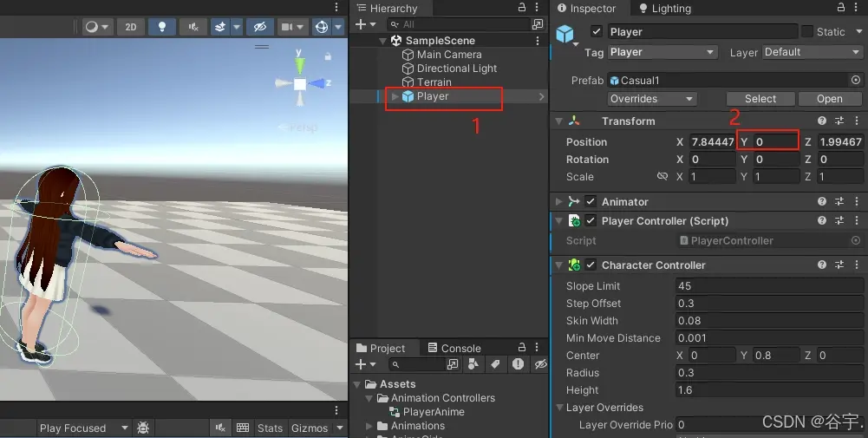Collapse the Layer Overrides section
868x438 pixels.
559,408
